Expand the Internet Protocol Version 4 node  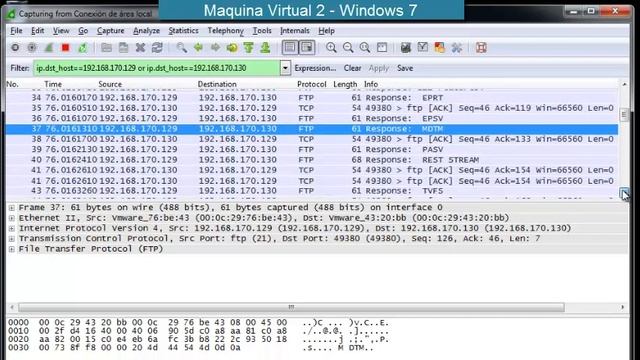[12, 229]
